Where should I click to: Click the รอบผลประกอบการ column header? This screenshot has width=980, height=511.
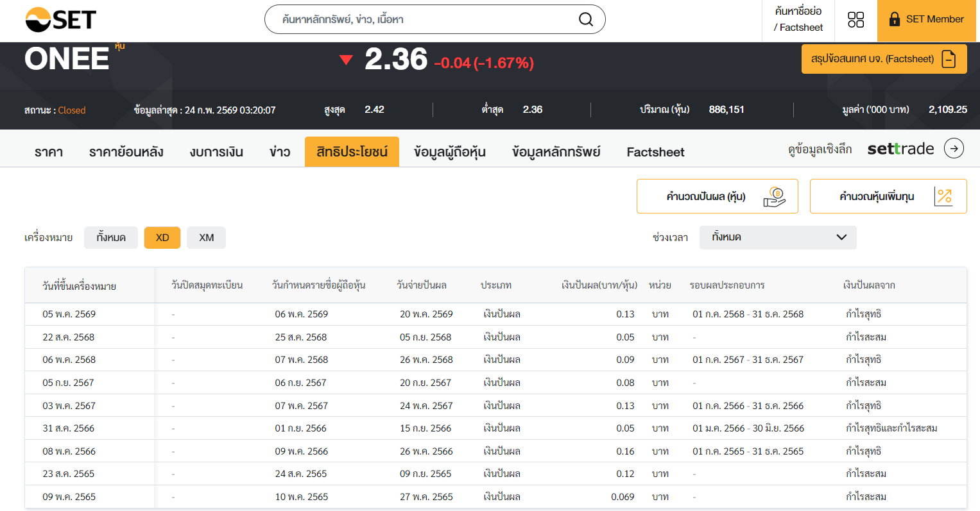click(727, 285)
